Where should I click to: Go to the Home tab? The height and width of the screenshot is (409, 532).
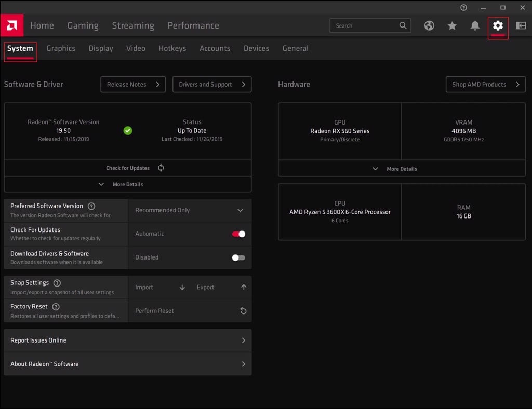(x=42, y=25)
